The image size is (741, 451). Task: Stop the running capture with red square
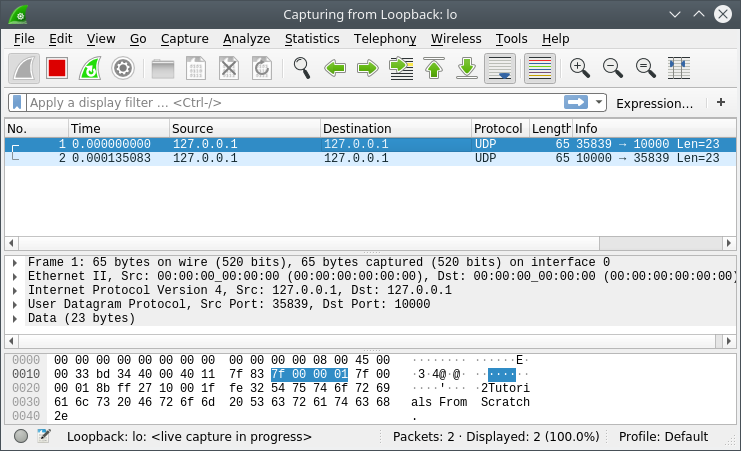pos(57,69)
